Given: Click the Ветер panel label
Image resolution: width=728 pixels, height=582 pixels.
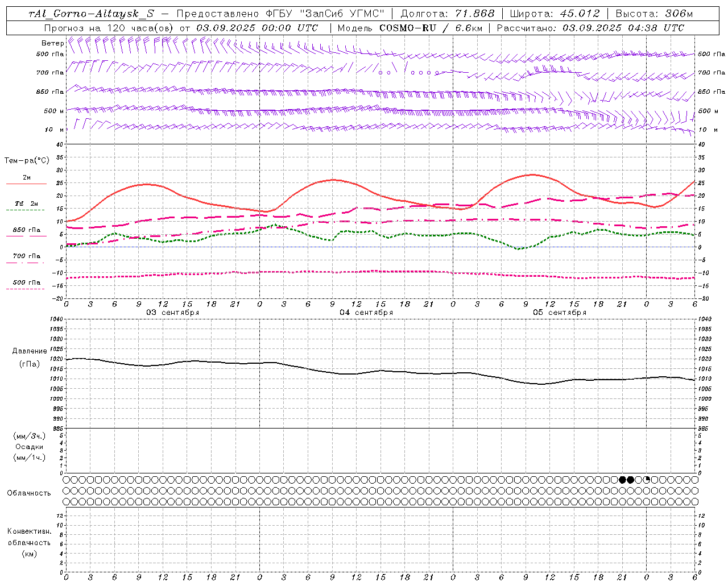Looking at the screenshot, I should pyautogui.click(x=52, y=43).
